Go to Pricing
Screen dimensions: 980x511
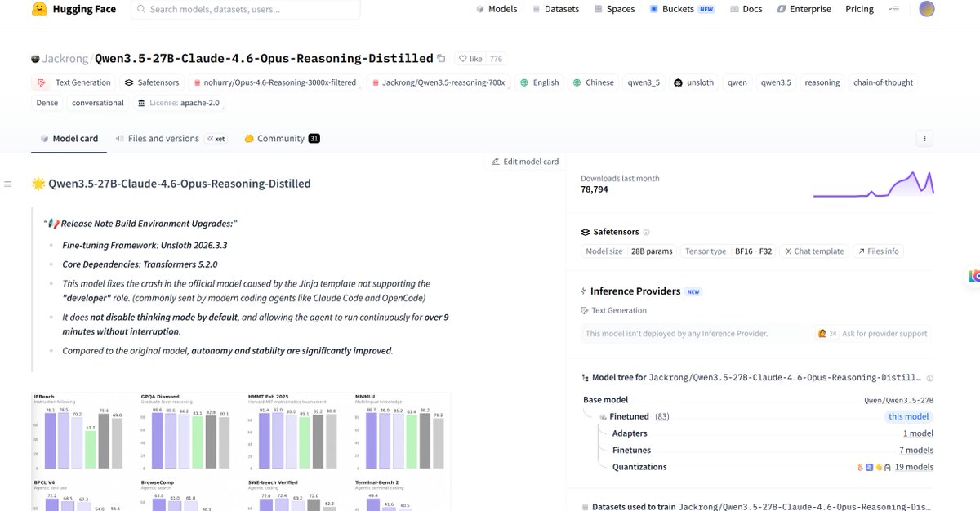tap(859, 9)
